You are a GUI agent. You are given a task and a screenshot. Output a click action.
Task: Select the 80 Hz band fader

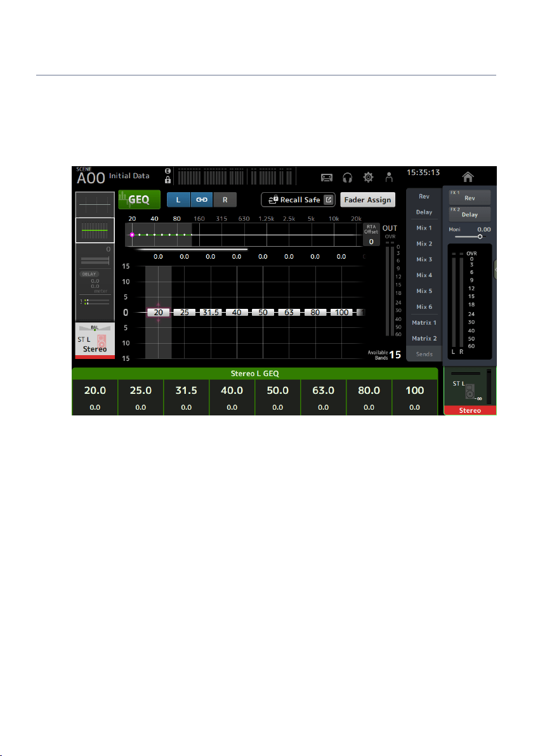(315, 313)
